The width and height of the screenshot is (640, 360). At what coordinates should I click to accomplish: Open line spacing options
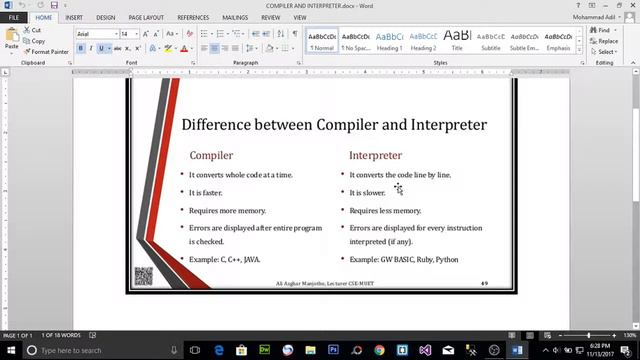click(x=251, y=49)
